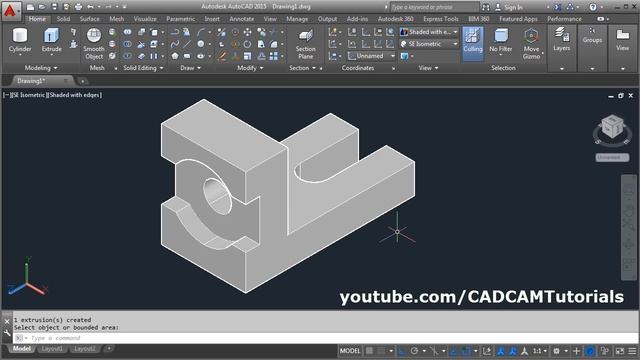Image resolution: width=640 pixels, height=360 pixels.
Task: Add a new layout with plus button
Action: coord(109,349)
